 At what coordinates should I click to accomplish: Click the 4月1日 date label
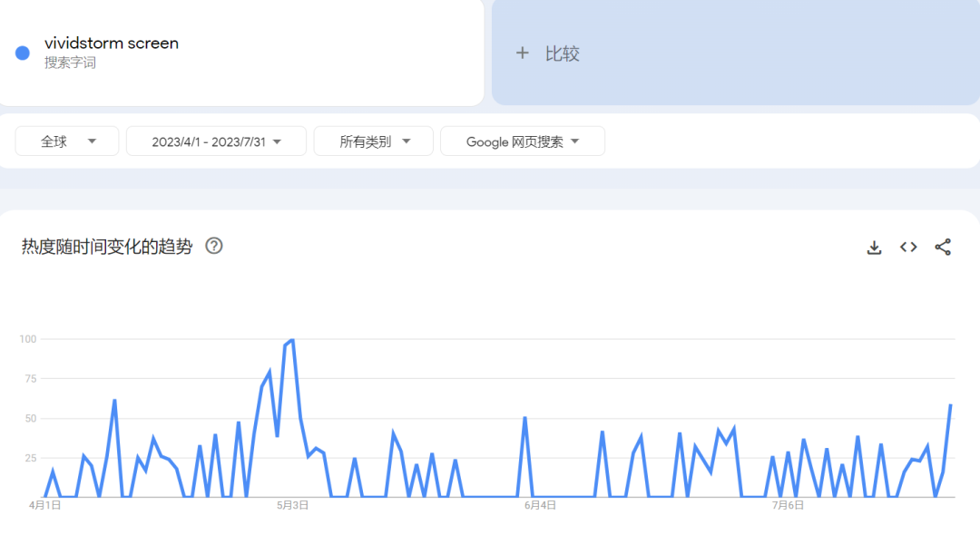tap(45, 505)
